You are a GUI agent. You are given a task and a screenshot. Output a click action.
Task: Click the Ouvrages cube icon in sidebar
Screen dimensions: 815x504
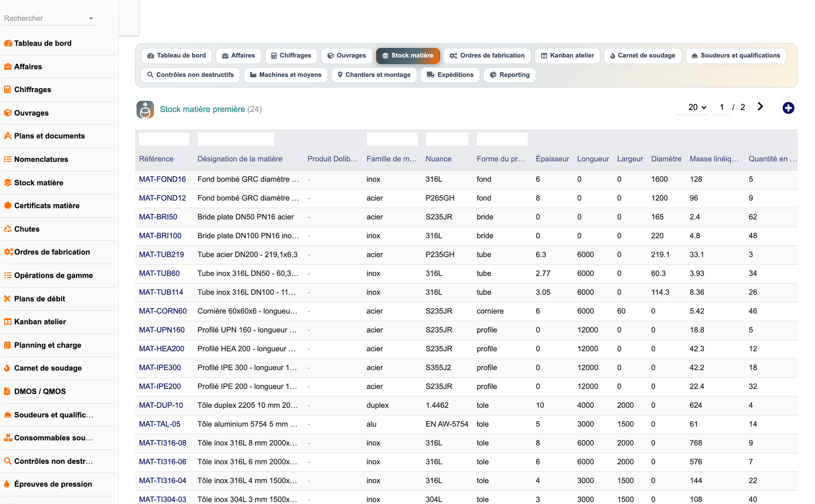[x=8, y=113]
